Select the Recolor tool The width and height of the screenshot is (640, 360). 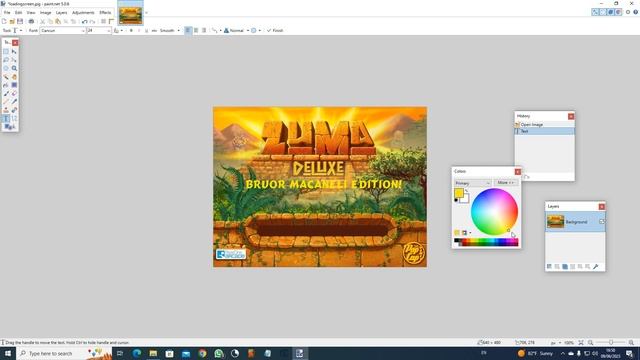pyautogui.click(x=14, y=110)
